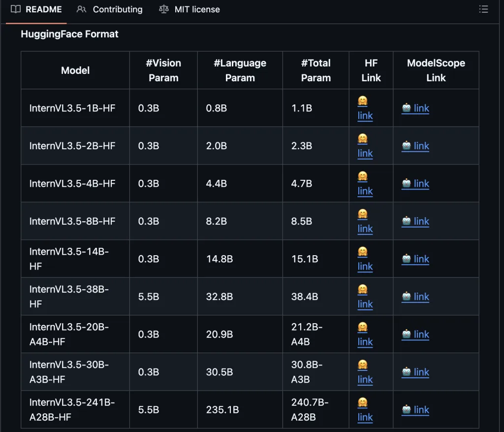The width and height of the screenshot is (504, 432).
Task: Click the hugging face emoji for InternVL3.5-38B-HF
Action: (x=363, y=289)
